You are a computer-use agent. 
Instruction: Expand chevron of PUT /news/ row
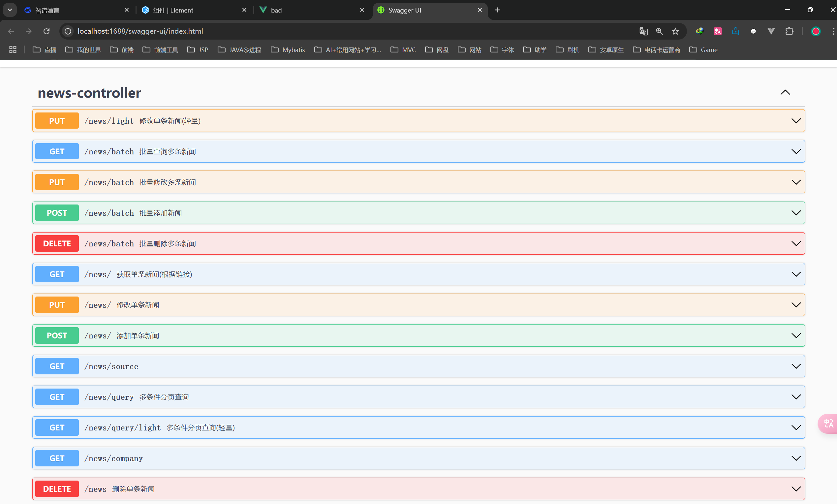point(796,305)
